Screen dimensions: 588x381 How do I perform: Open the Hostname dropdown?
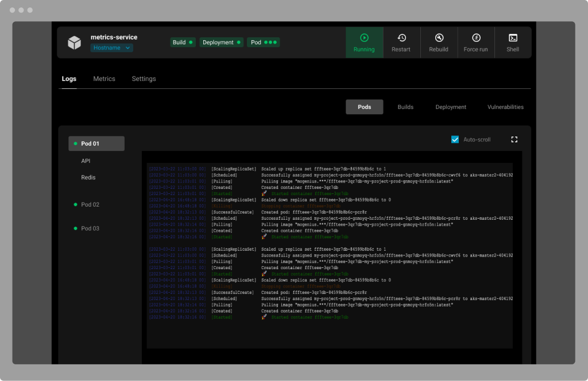coord(111,48)
